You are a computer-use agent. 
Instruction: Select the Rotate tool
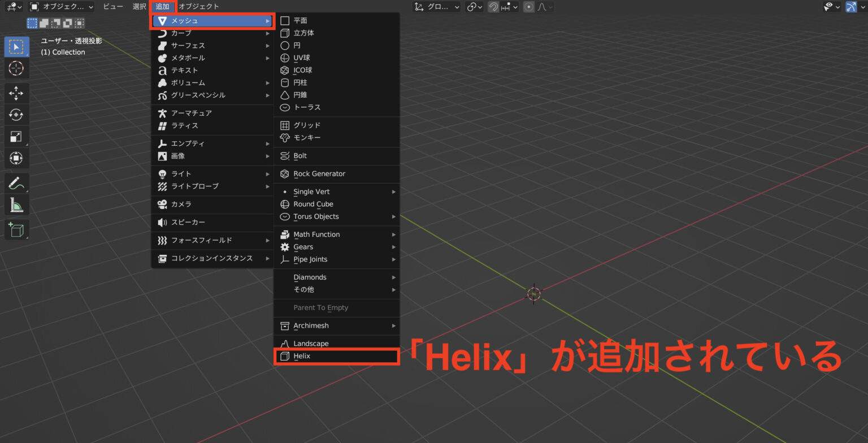point(16,114)
